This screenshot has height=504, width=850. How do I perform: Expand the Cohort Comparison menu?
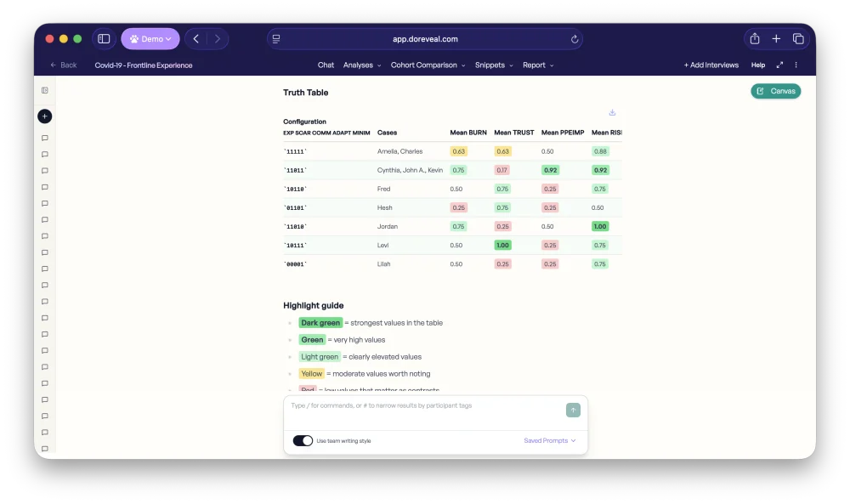[428, 65]
